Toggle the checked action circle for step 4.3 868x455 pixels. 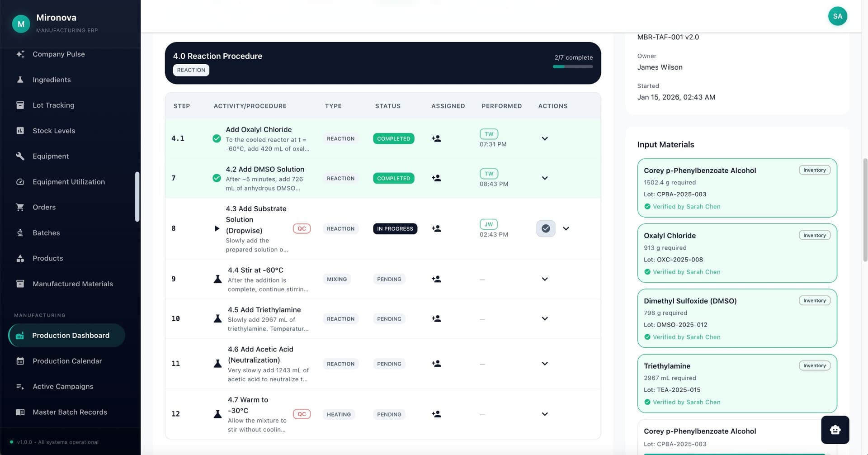click(x=545, y=228)
